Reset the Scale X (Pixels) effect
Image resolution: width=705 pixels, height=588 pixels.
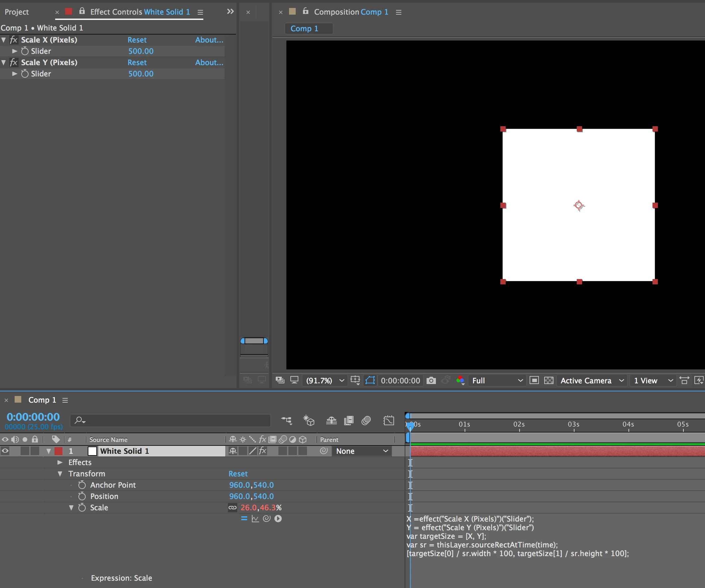137,40
